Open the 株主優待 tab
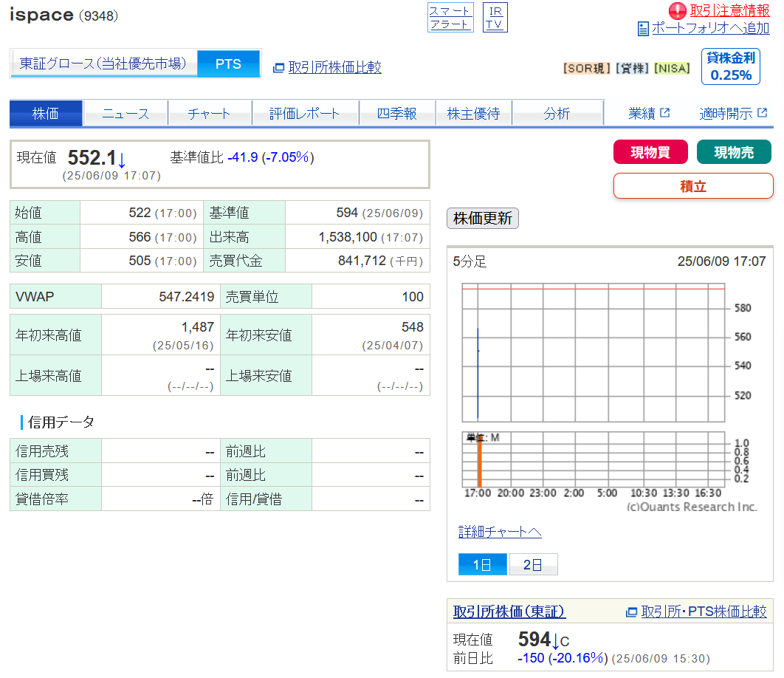The image size is (784, 678). pyautogui.click(x=473, y=114)
